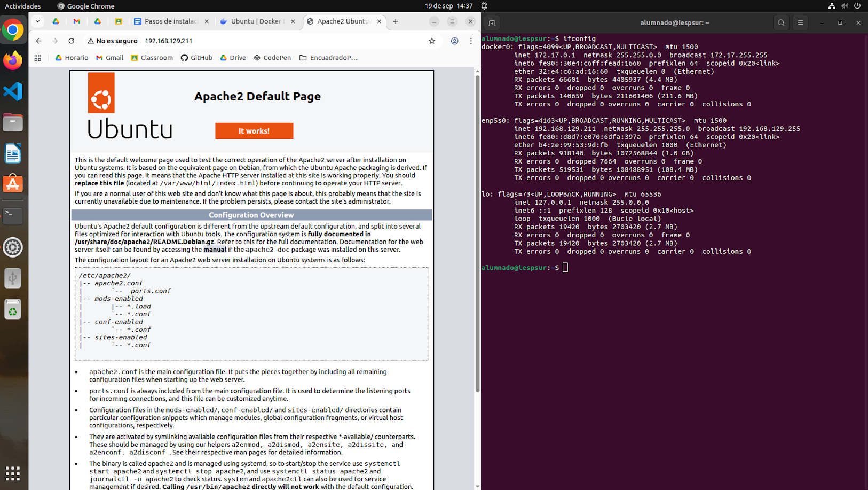The width and height of the screenshot is (868, 490).
Task: Open Actividades overview
Action: [x=23, y=6]
